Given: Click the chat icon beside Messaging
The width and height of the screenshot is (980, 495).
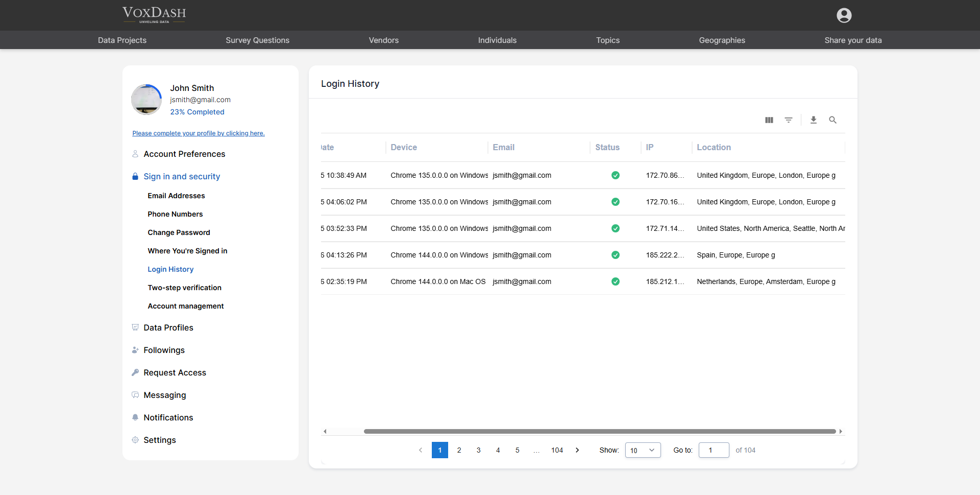Looking at the screenshot, I should pyautogui.click(x=135, y=395).
